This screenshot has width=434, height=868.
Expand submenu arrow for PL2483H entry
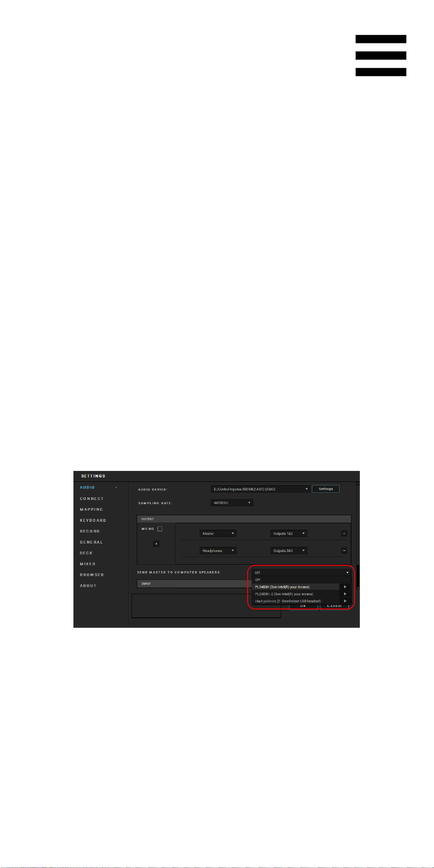(345, 587)
